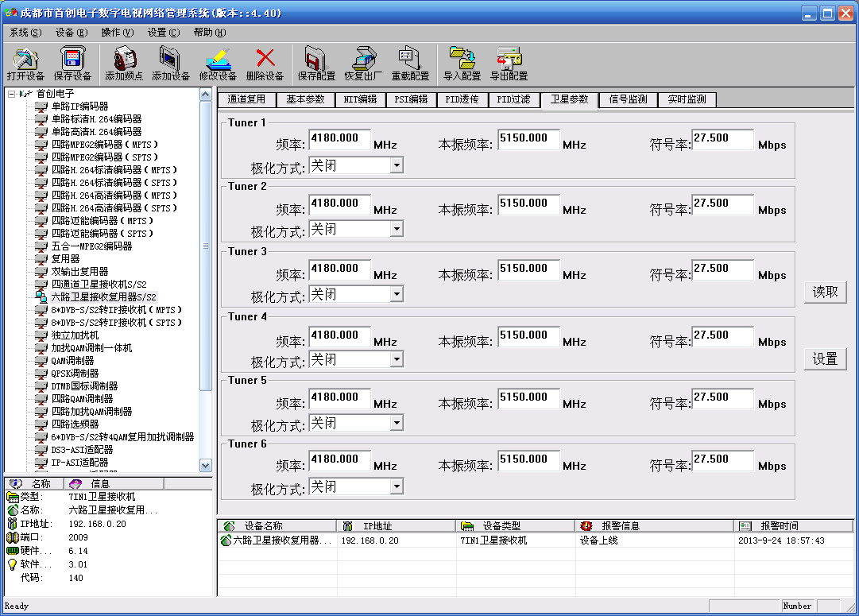Click the 导出配置 toolbar icon
The width and height of the screenshot is (859, 616).
coord(509,58)
